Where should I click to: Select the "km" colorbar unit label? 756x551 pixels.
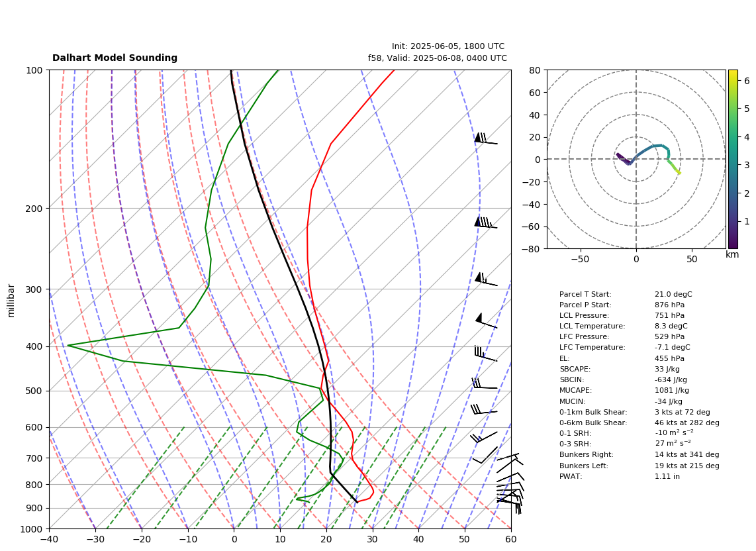732,254
